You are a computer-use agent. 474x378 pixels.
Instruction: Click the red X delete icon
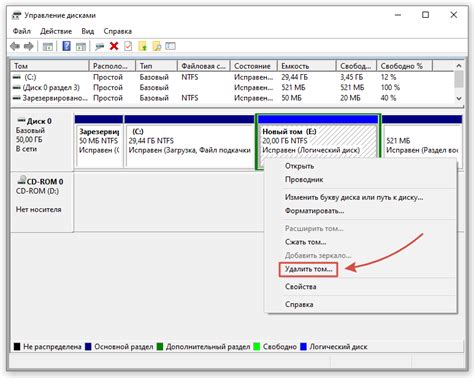[x=114, y=46]
